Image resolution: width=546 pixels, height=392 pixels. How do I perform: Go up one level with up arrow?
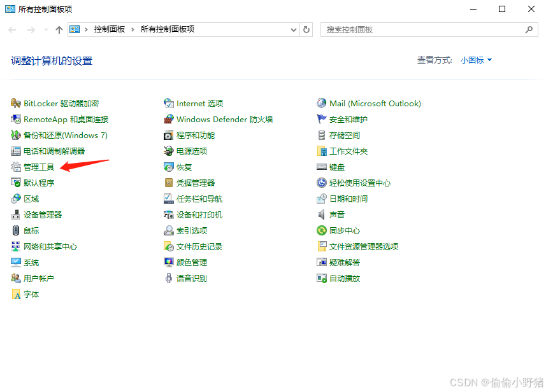point(59,30)
